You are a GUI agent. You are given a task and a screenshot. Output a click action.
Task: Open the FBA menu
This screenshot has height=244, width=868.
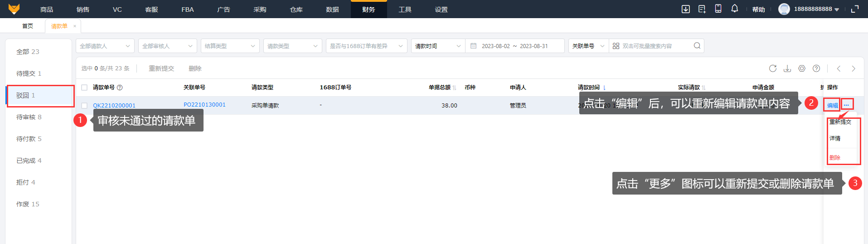click(x=188, y=9)
